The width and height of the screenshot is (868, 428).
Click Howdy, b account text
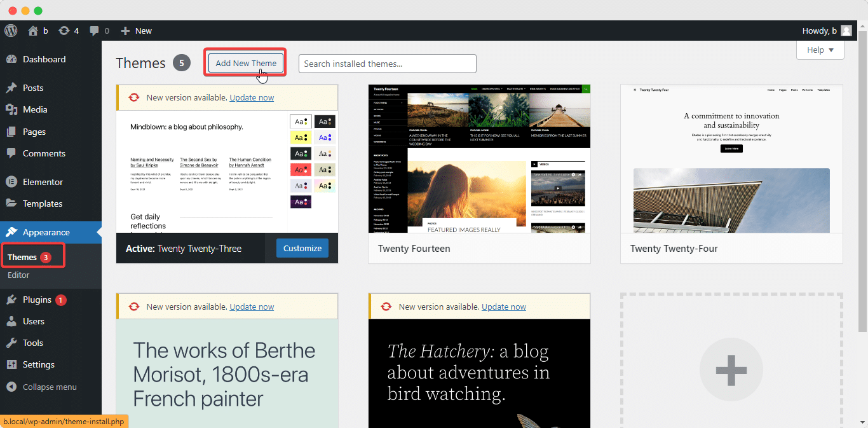click(x=820, y=31)
